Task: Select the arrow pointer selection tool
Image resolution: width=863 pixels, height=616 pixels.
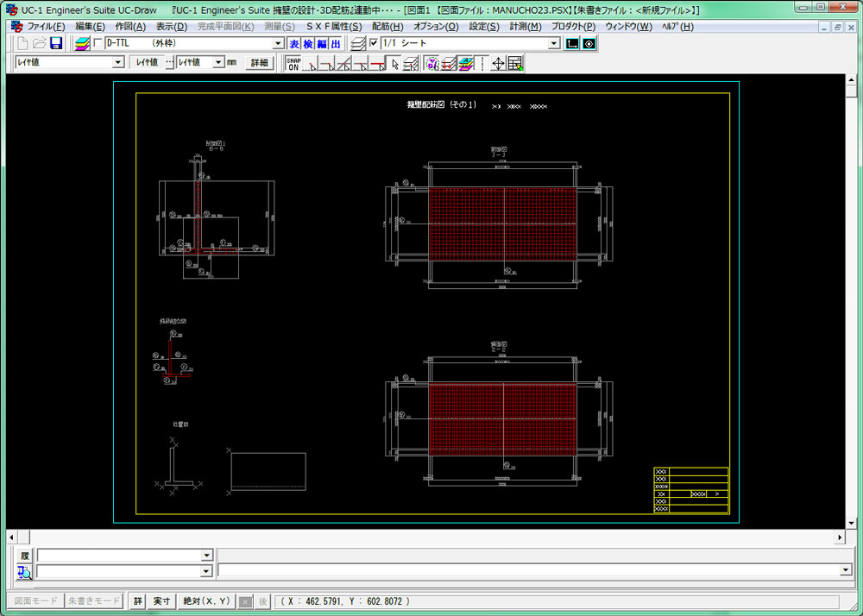Action: (394, 63)
